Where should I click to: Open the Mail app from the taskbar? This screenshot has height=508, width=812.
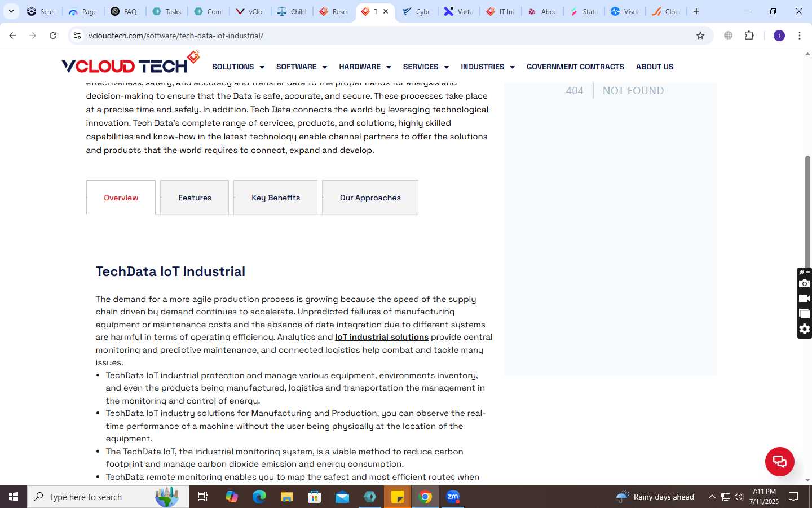coord(342,497)
